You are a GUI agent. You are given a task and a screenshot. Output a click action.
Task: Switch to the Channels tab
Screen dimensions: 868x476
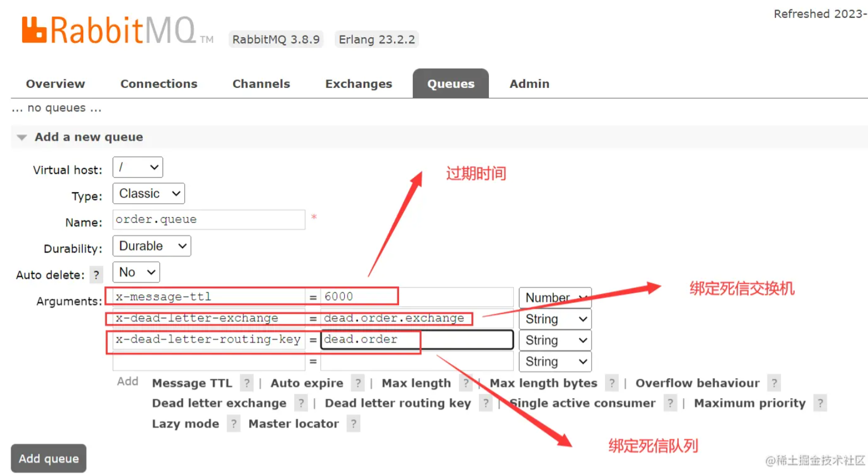[x=261, y=84]
